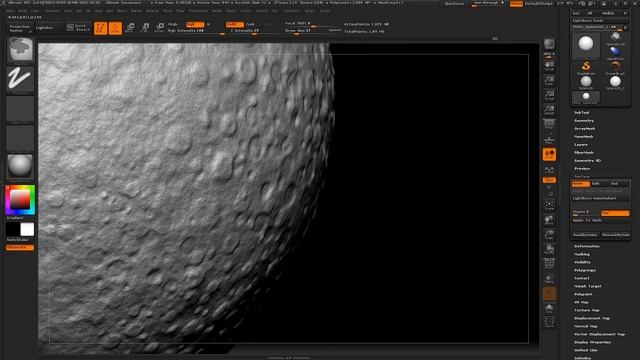The height and width of the screenshot is (360, 640).
Task: Expand the Morph Target subpalette
Action: pos(588,286)
